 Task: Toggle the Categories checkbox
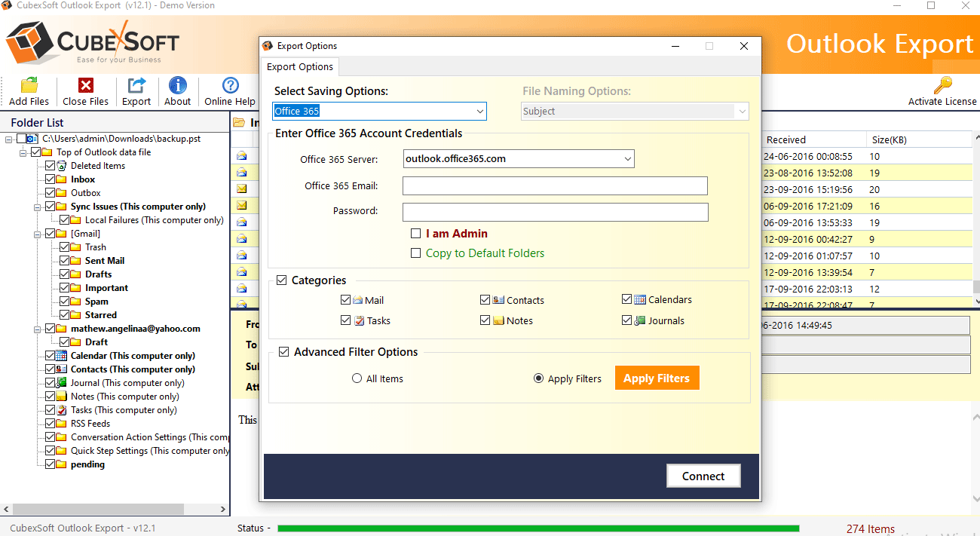(x=282, y=280)
